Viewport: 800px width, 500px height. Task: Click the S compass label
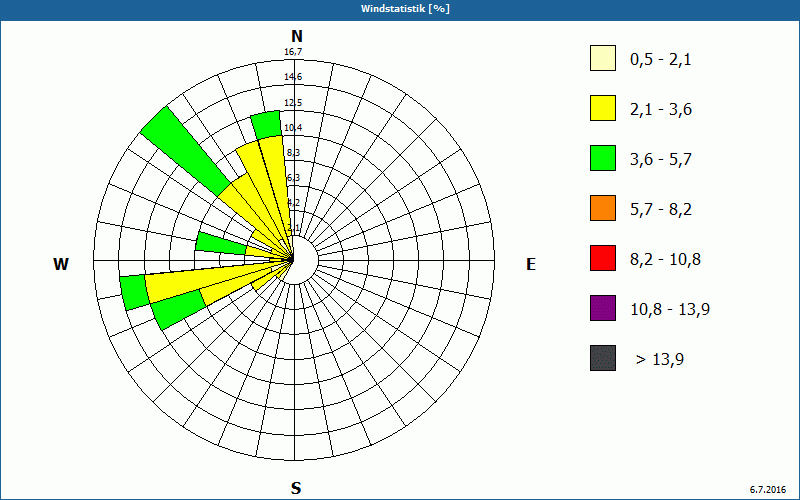click(x=296, y=488)
